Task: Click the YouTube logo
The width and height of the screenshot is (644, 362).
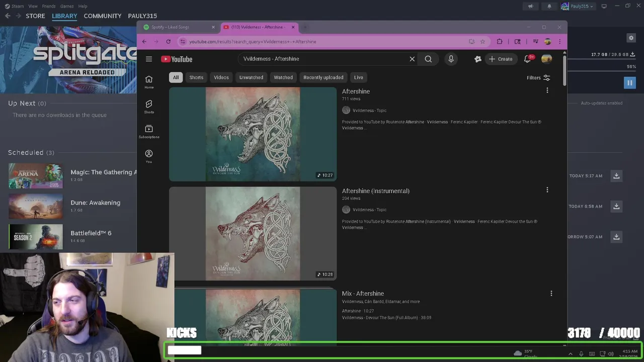Action: pyautogui.click(x=177, y=59)
